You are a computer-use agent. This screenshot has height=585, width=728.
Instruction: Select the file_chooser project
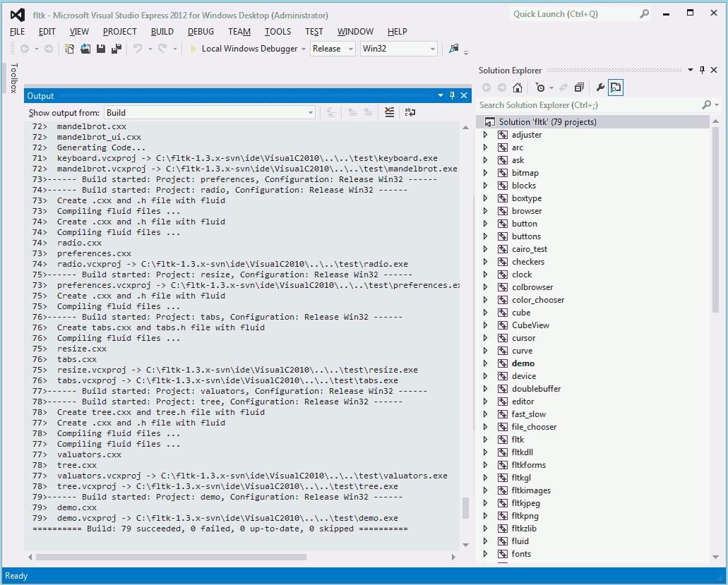pos(534,427)
